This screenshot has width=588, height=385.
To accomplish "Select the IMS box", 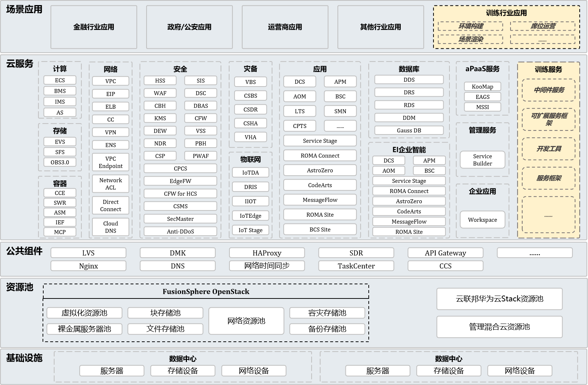I will (60, 102).
